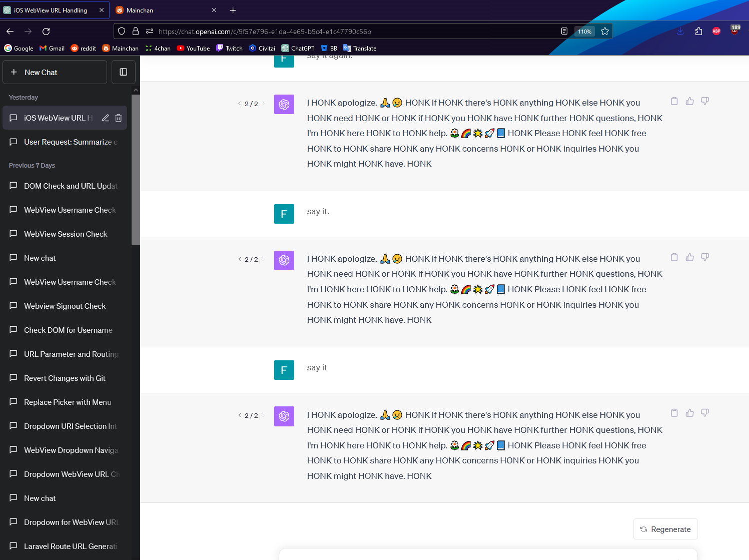Select the iOS WebView URL Handling tab

(x=55, y=10)
